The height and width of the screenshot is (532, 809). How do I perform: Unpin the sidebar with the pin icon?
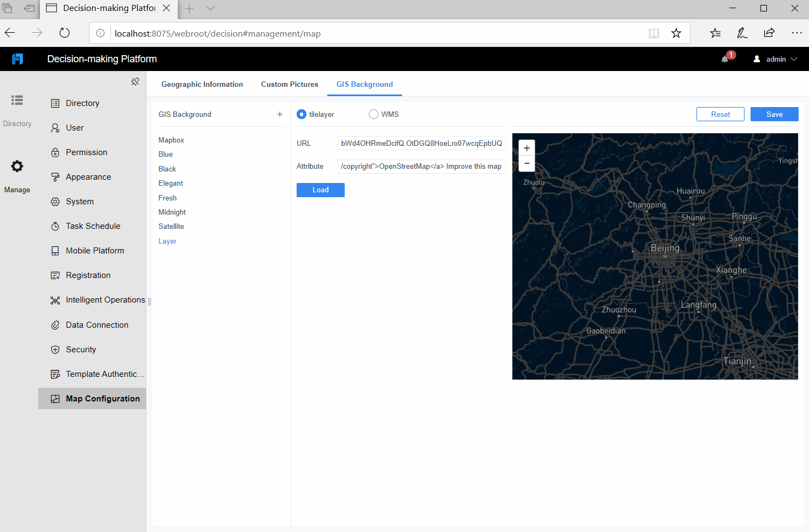135,81
